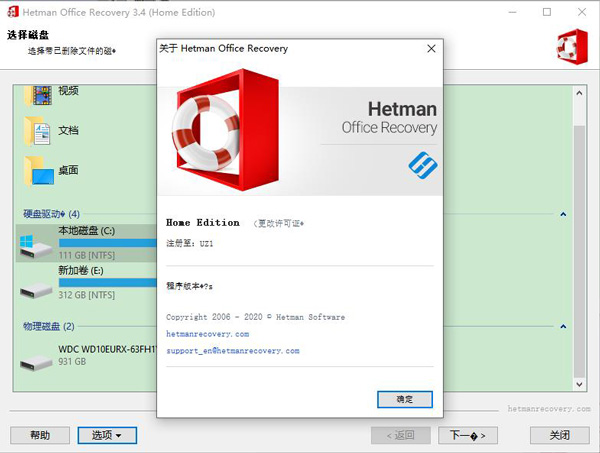The image size is (600, 453).
Task: Click the E: drive usage bar
Action: tap(108, 283)
